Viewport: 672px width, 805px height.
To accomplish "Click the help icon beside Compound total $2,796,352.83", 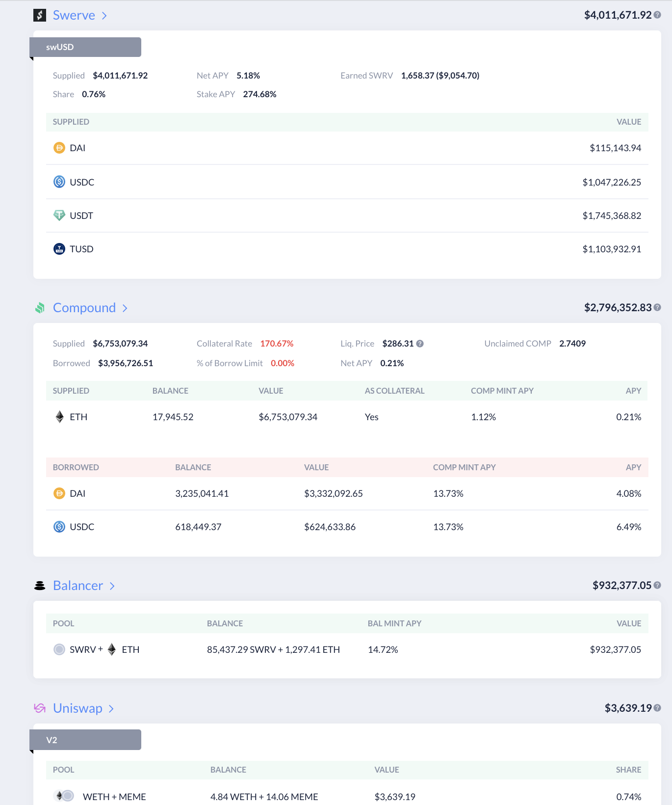I will tap(657, 307).
